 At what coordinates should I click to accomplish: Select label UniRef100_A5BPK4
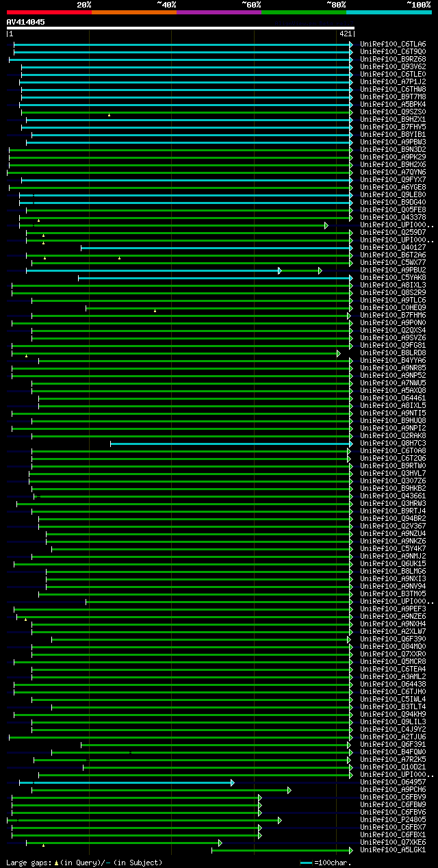point(393,105)
